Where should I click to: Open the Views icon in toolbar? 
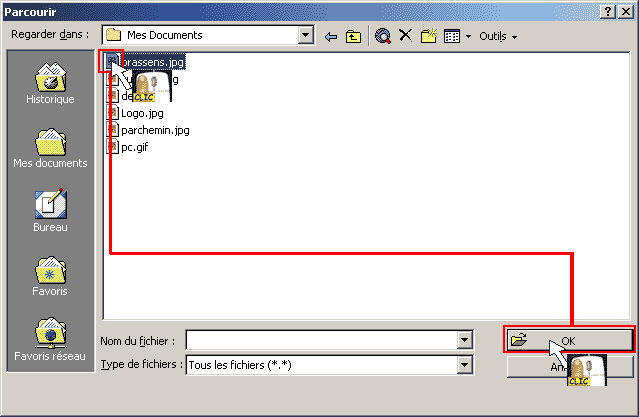[x=452, y=36]
